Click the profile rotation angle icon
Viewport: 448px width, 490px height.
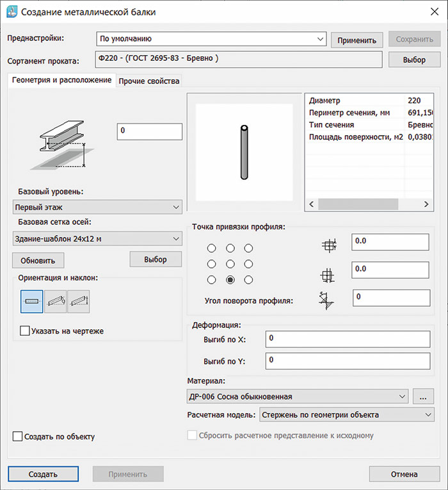coord(326,300)
